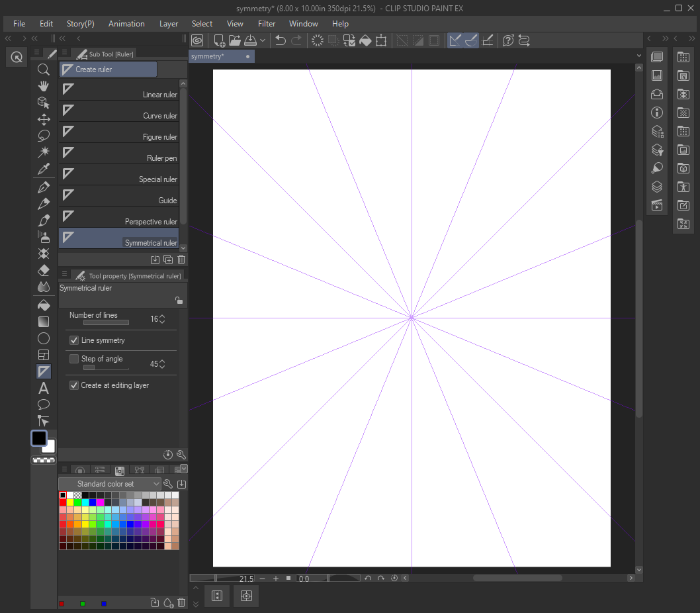Viewport: 700px width, 613px height.
Task: Toggle Create at editing layer checkbox
Action: [74, 385]
